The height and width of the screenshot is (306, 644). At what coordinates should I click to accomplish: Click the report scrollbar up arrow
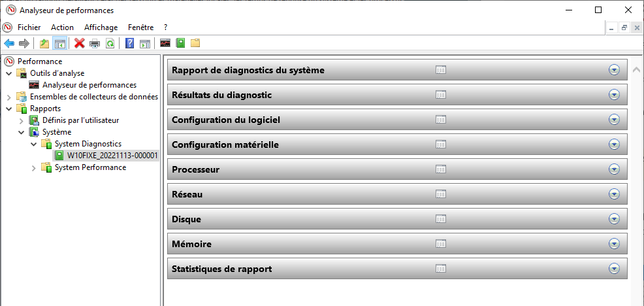(637, 69)
